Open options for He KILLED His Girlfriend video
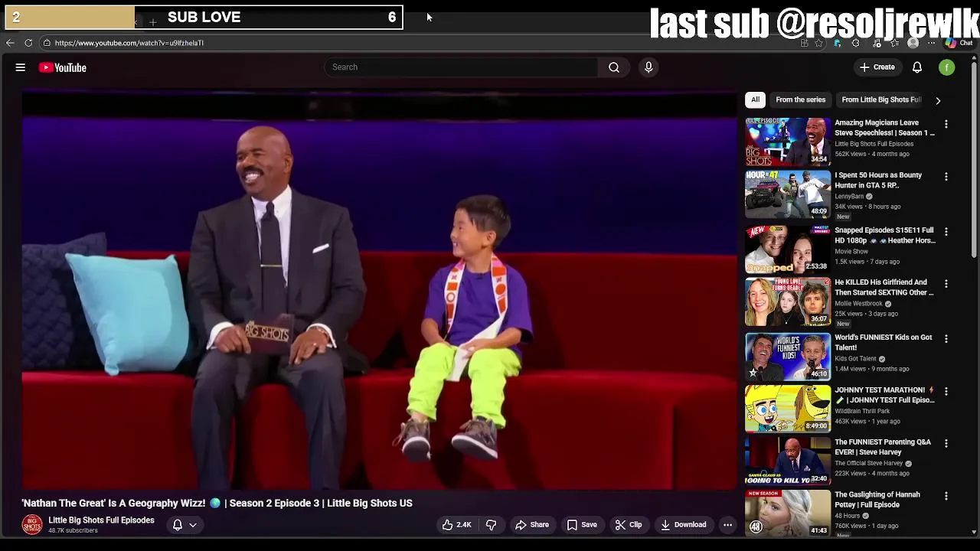980x551 pixels. [x=946, y=284]
